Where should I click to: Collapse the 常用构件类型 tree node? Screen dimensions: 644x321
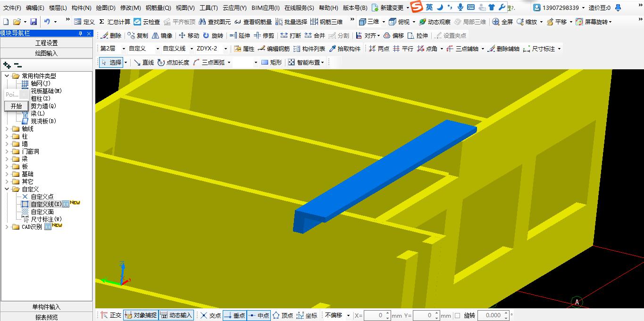coord(7,76)
